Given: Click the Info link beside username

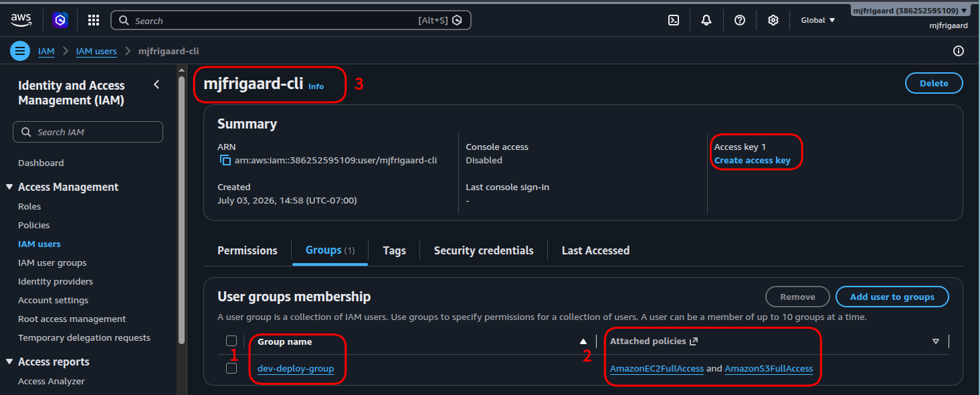Looking at the screenshot, I should [x=316, y=86].
